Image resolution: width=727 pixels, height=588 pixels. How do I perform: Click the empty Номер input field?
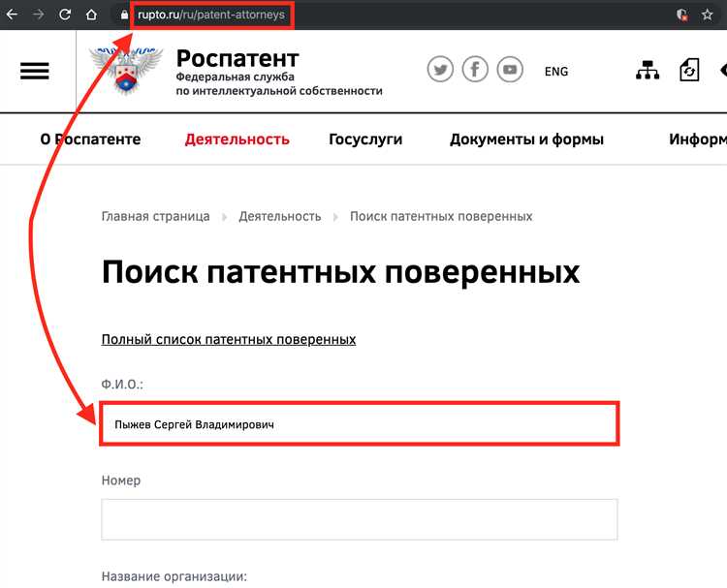[x=360, y=519]
